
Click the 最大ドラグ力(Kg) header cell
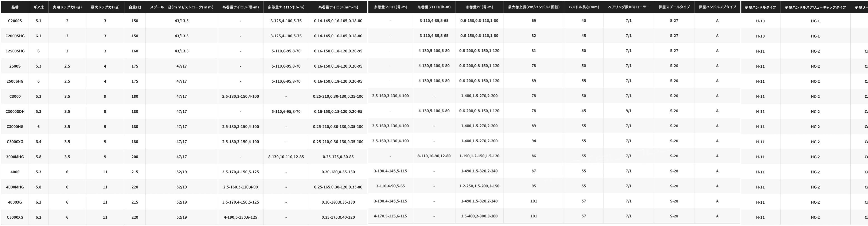point(105,7)
